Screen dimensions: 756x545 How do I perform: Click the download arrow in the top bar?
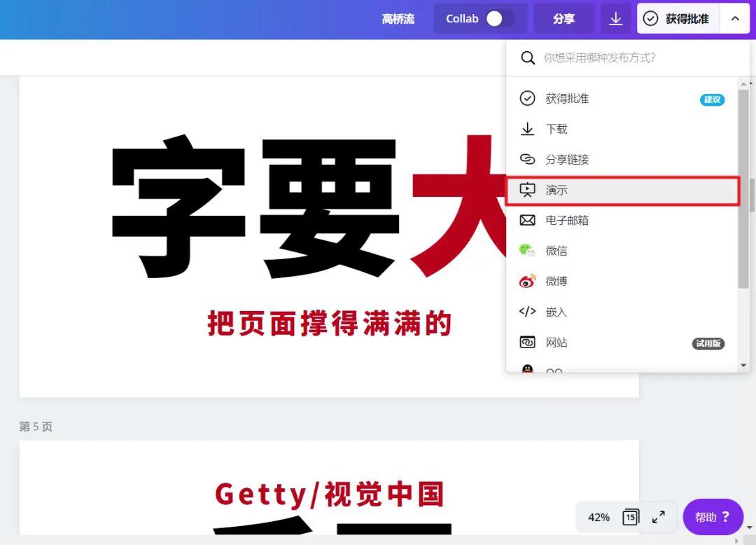616,19
